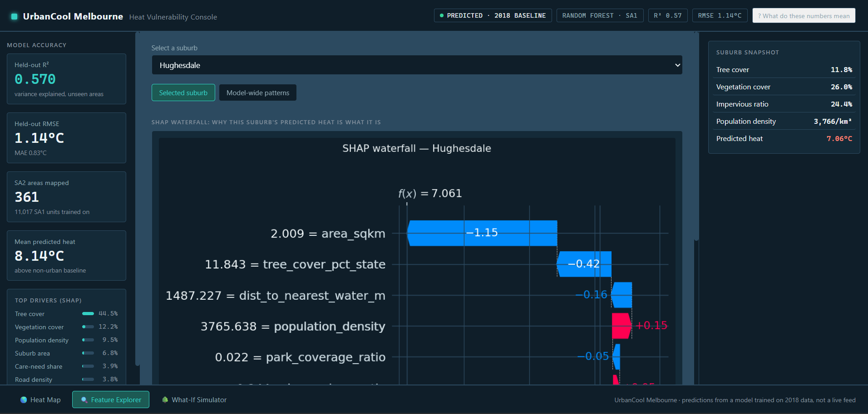Open the What-If Simulator tab
The width and height of the screenshot is (868, 414).
pyautogui.click(x=194, y=400)
